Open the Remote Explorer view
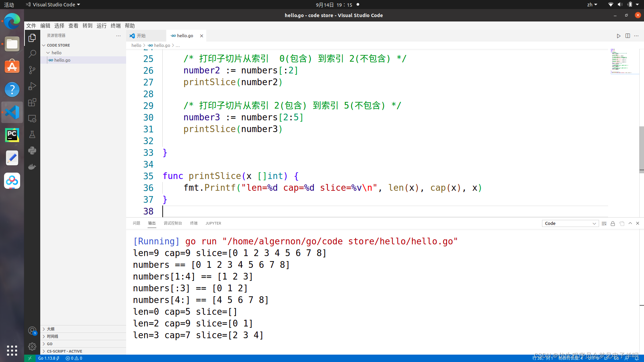 pyautogui.click(x=32, y=118)
